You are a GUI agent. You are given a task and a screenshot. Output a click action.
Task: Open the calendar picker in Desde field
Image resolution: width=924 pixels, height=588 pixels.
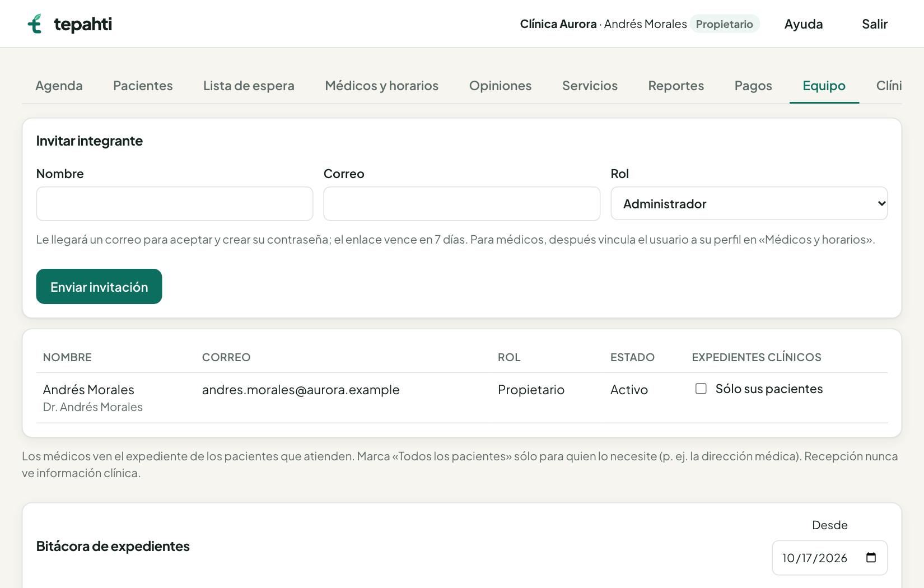(871, 558)
